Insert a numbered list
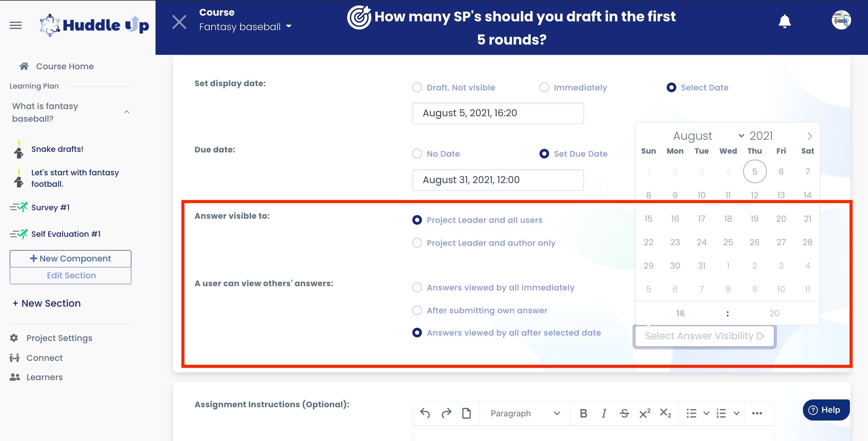The image size is (868, 441). click(x=721, y=413)
